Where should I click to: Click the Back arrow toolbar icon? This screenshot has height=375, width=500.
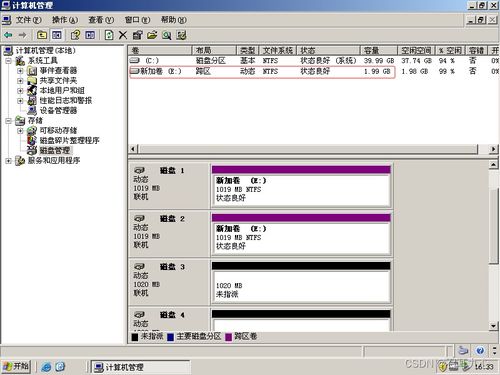pyautogui.click(x=8, y=35)
